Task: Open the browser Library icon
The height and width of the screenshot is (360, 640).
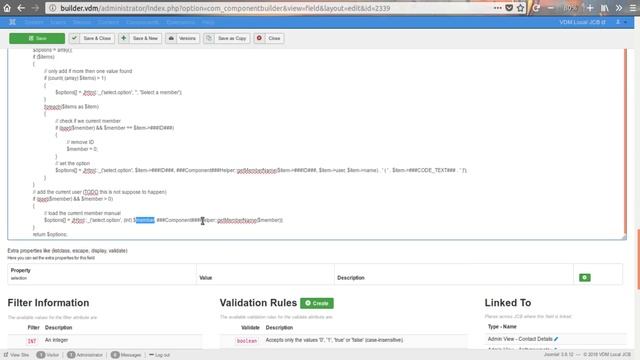Action: (604, 8)
